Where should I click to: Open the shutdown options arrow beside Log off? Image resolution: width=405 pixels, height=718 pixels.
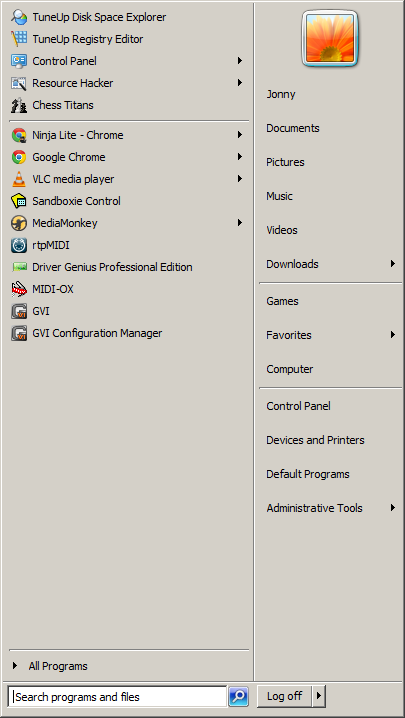319,697
